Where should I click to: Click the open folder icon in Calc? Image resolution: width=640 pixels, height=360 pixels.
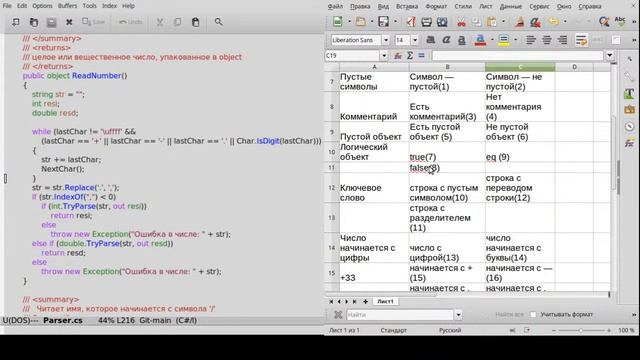point(360,22)
